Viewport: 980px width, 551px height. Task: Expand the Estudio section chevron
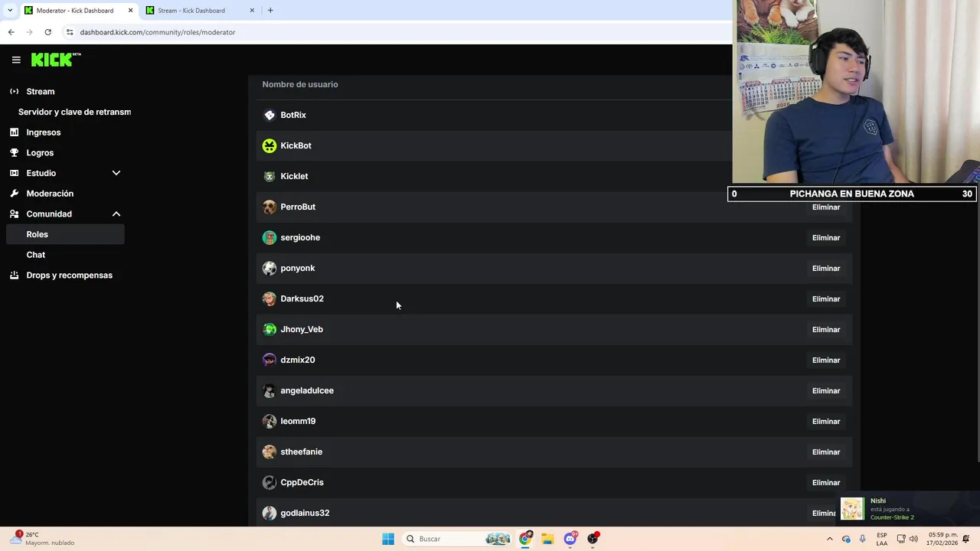tap(116, 173)
